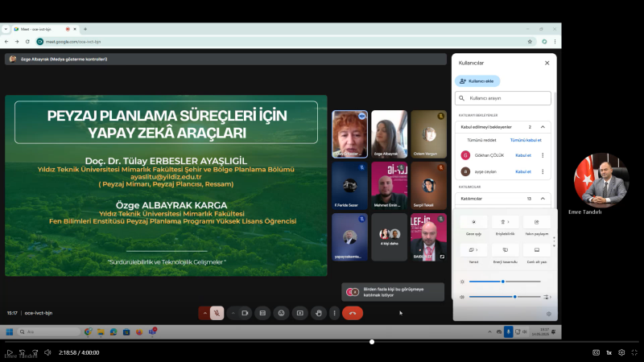The image size is (644, 362).
Task: Open the join request notification toast
Action: [393, 292]
